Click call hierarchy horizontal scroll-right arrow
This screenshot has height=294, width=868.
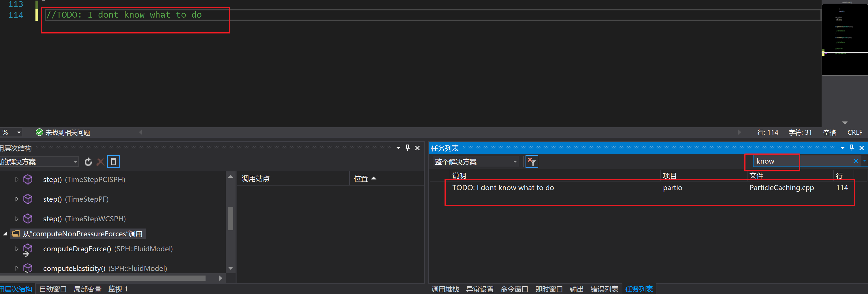220,278
